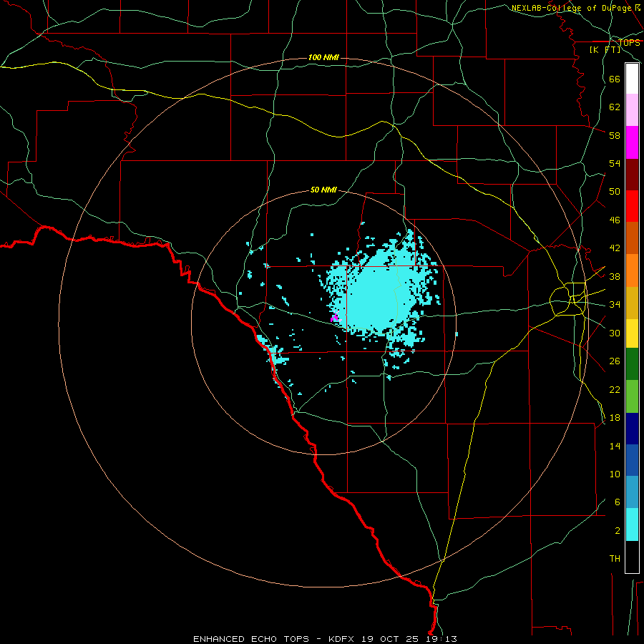
Task: Click the '18' legend value
Action: (615, 418)
